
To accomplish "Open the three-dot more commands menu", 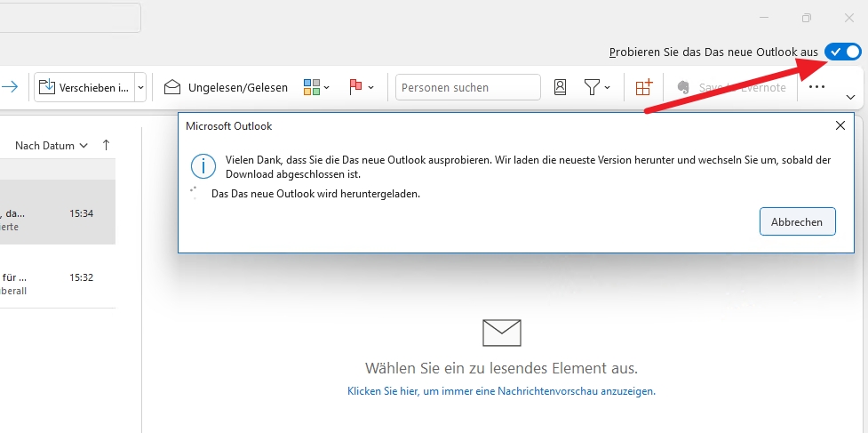I will [x=816, y=87].
